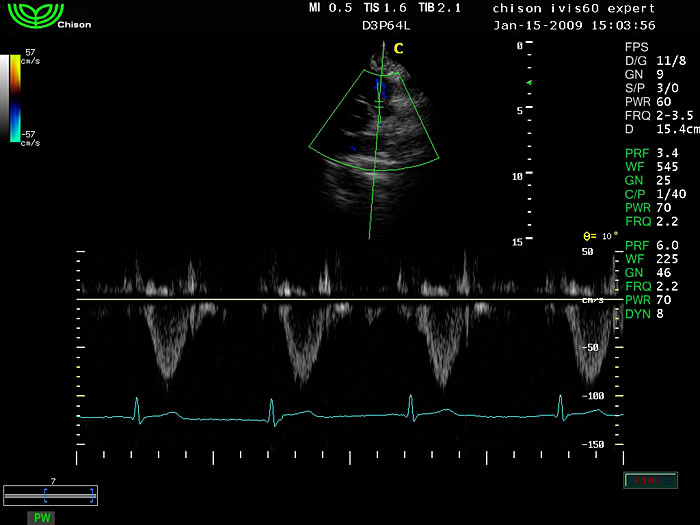Click the green focus marker on the depth scale
This screenshot has height=525, width=700.
530,82
